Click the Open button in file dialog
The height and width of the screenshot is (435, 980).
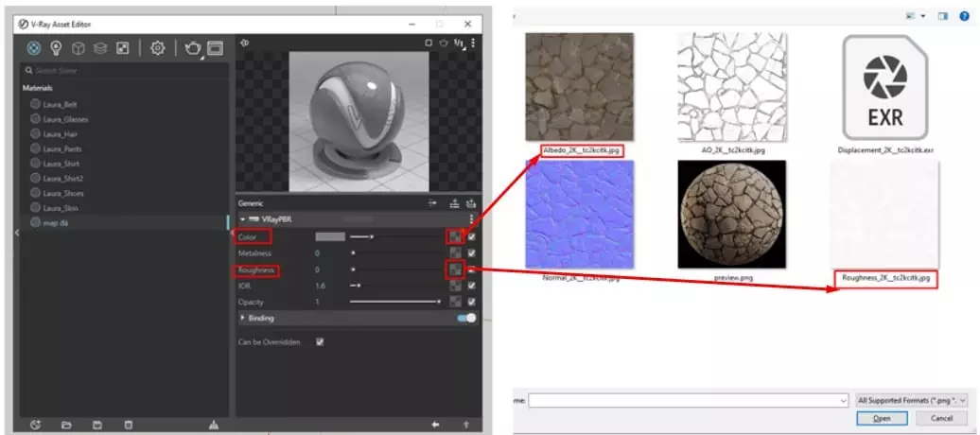click(x=882, y=418)
